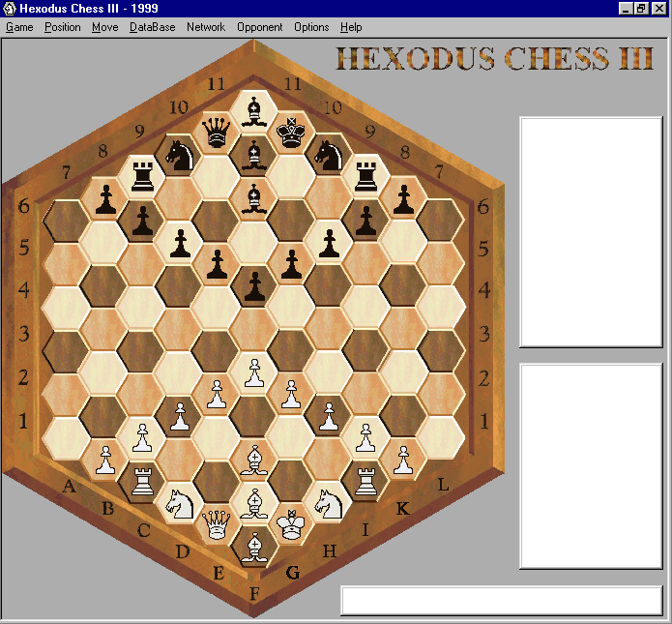This screenshot has width=672, height=624.
Task: Open the Help menu
Action: coord(351,27)
